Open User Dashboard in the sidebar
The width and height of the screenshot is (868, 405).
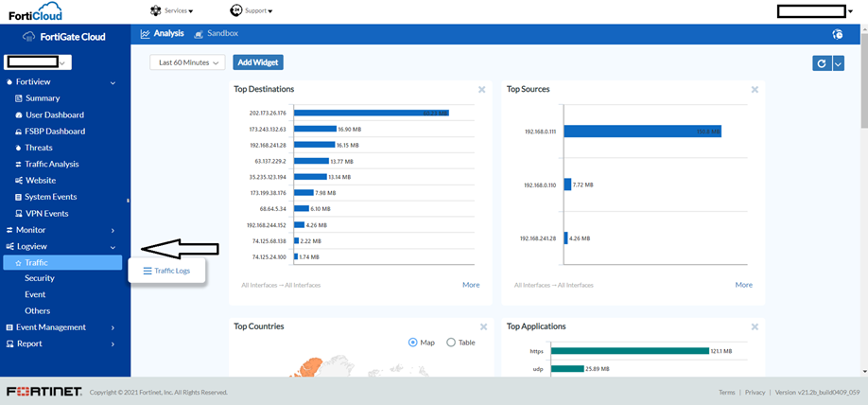tap(55, 114)
